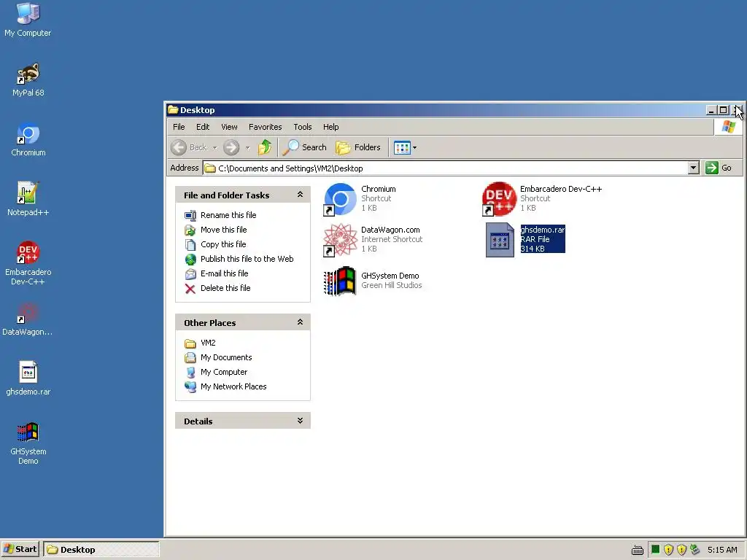Click second yellow security shield tray icon
The height and width of the screenshot is (560, 747).
point(682,550)
